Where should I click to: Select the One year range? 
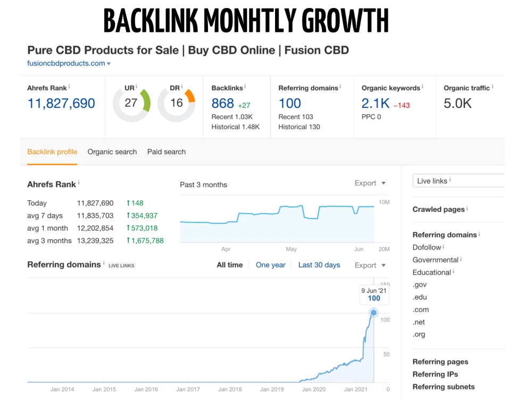pos(270,265)
